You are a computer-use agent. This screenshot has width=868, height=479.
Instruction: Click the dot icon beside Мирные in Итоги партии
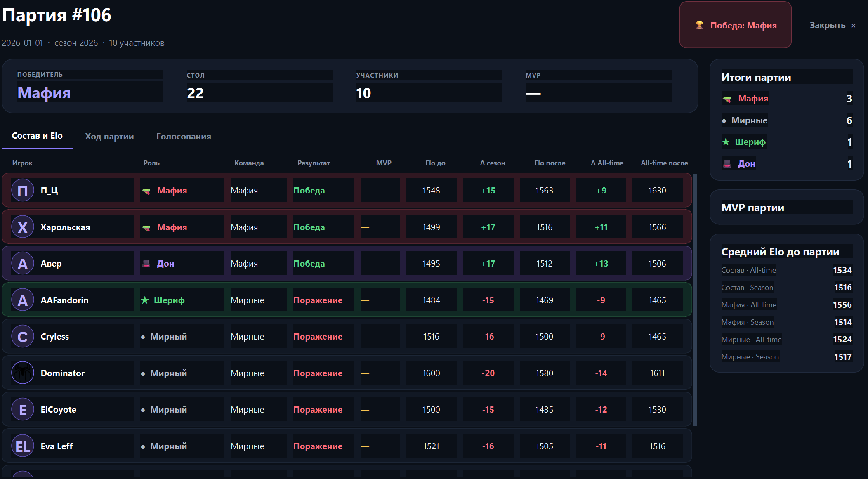pyautogui.click(x=724, y=121)
